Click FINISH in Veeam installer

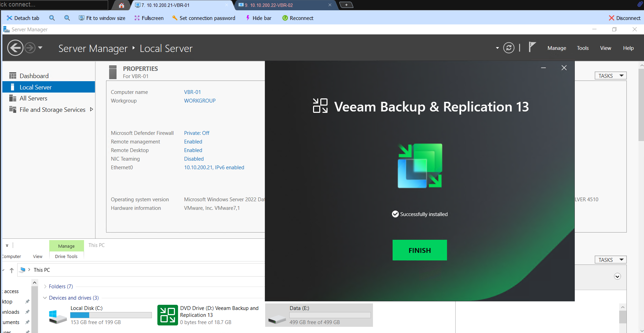419,250
